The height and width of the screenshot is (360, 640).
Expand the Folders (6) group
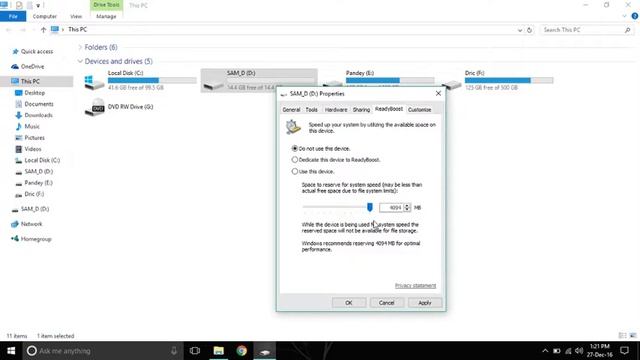[80, 47]
